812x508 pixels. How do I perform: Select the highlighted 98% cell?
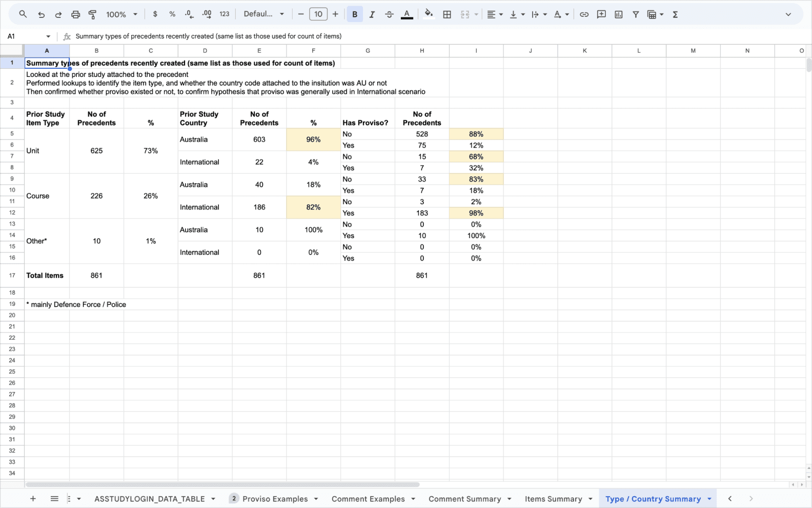(476, 213)
